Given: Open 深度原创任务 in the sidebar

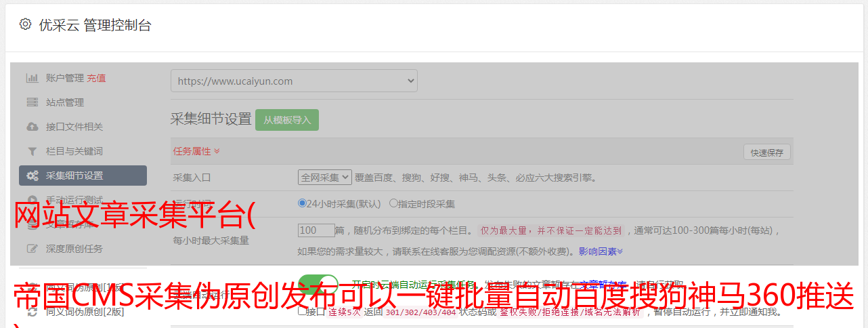Looking at the screenshot, I should (x=74, y=249).
